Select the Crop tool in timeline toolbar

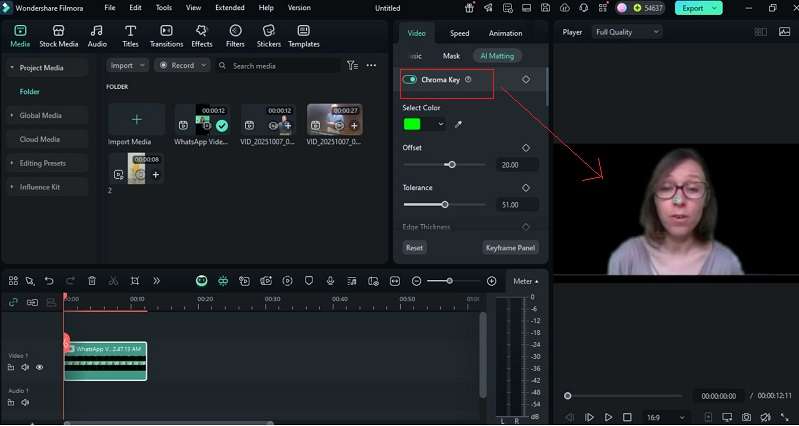coord(135,281)
